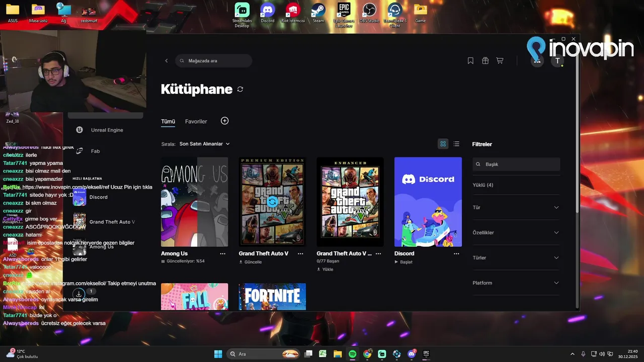Open Steam desktop shortcut

click(318, 13)
